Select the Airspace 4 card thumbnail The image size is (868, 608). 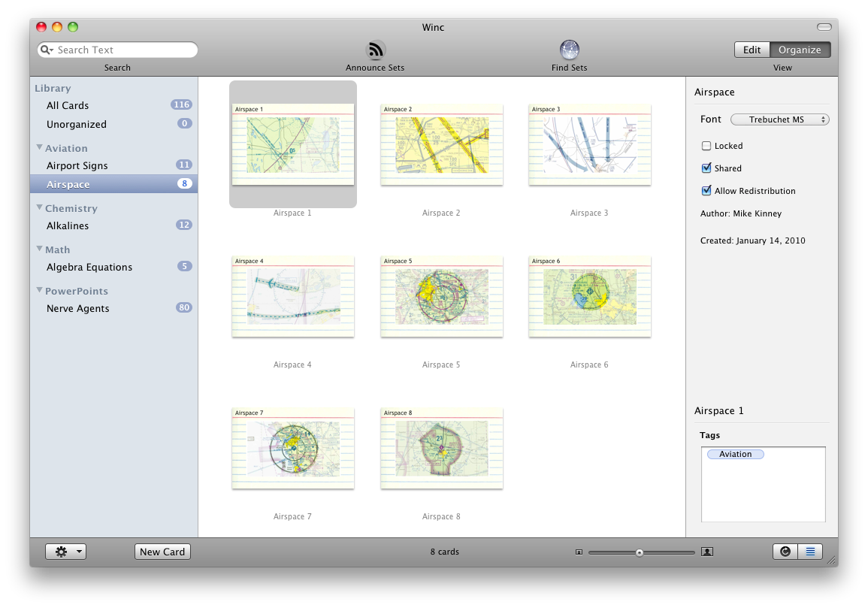point(293,296)
